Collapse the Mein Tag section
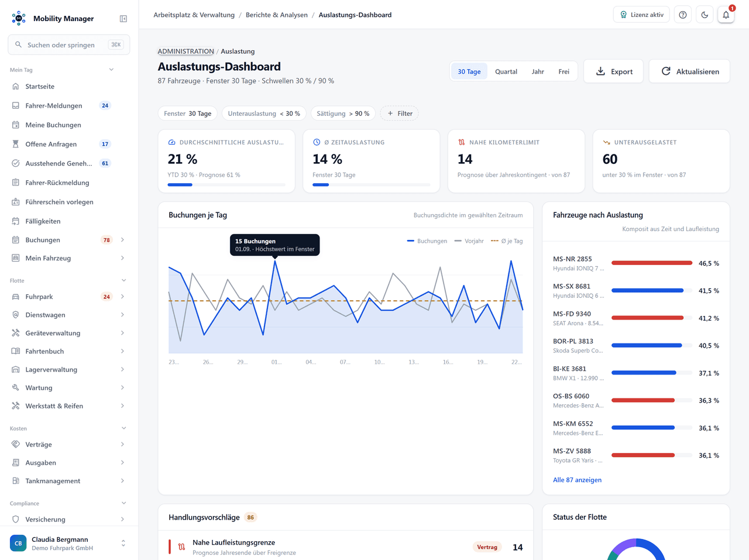749x560 pixels. point(111,70)
